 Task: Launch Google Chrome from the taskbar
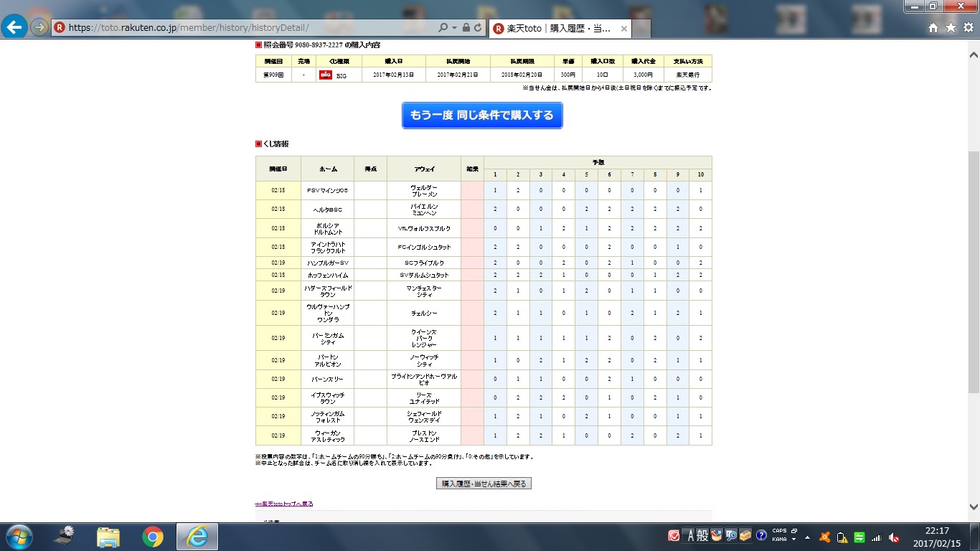pyautogui.click(x=152, y=537)
